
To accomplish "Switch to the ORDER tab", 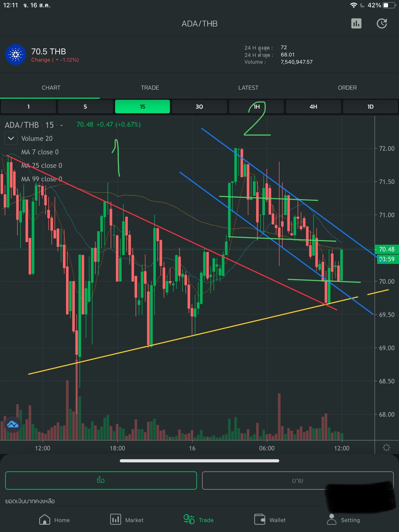I will click(x=347, y=88).
